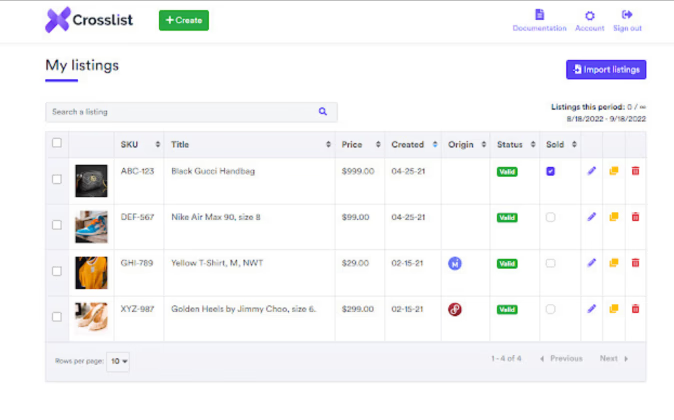Select the GHI-789 row checkbox

[x=57, y=271]
